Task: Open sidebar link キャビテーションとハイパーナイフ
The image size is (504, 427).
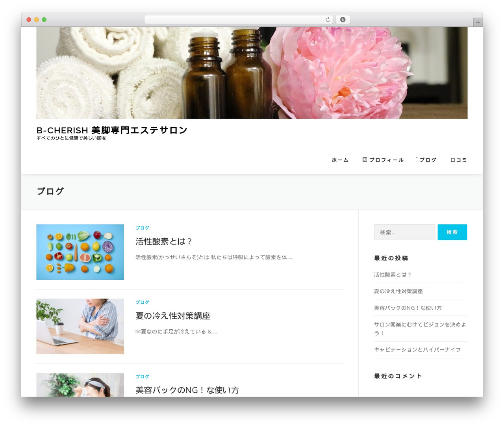Action: 417,350
